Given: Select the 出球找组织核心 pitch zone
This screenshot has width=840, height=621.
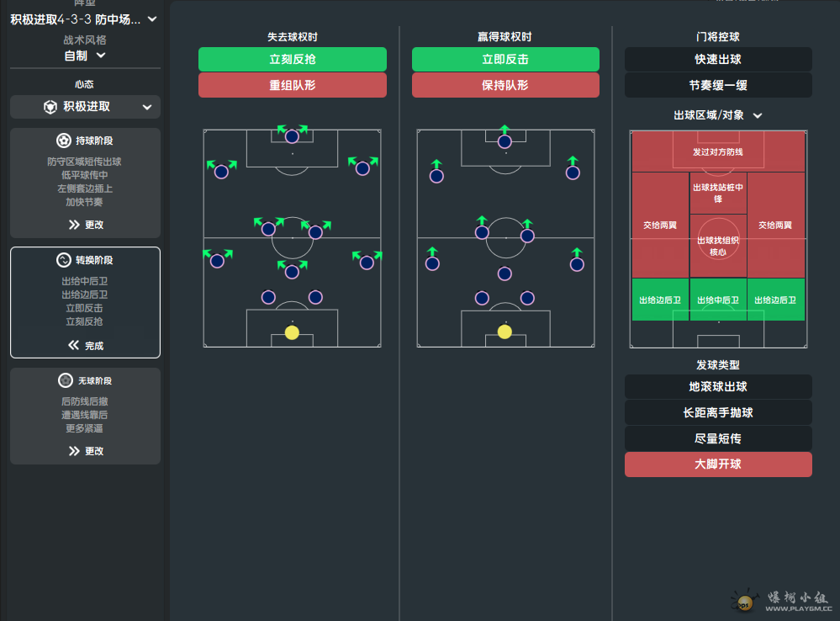Looking at the screenshot, I should 718,247.
